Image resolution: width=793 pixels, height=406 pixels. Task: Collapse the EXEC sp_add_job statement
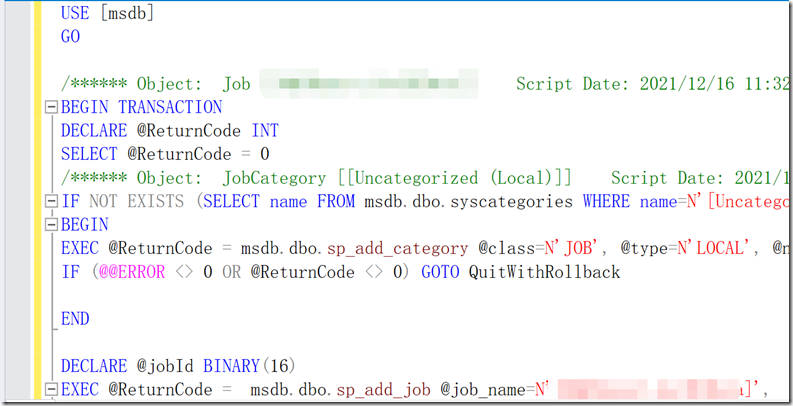point(51,389)
